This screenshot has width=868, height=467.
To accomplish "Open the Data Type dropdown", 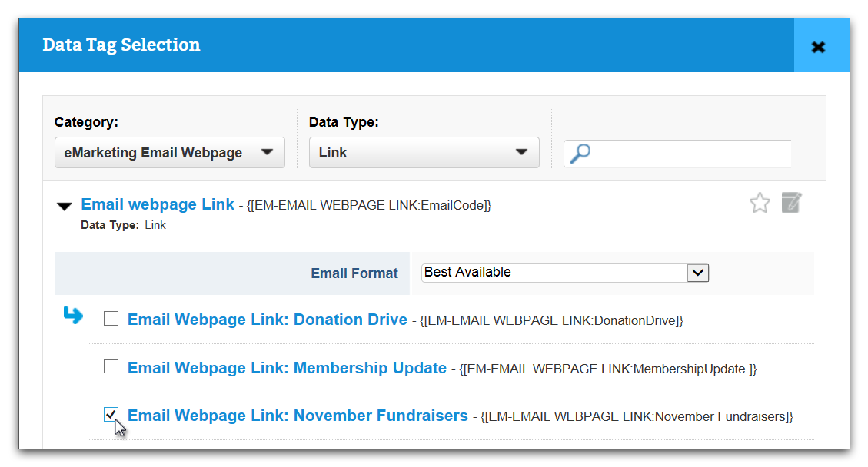I will tap(424, 153).
